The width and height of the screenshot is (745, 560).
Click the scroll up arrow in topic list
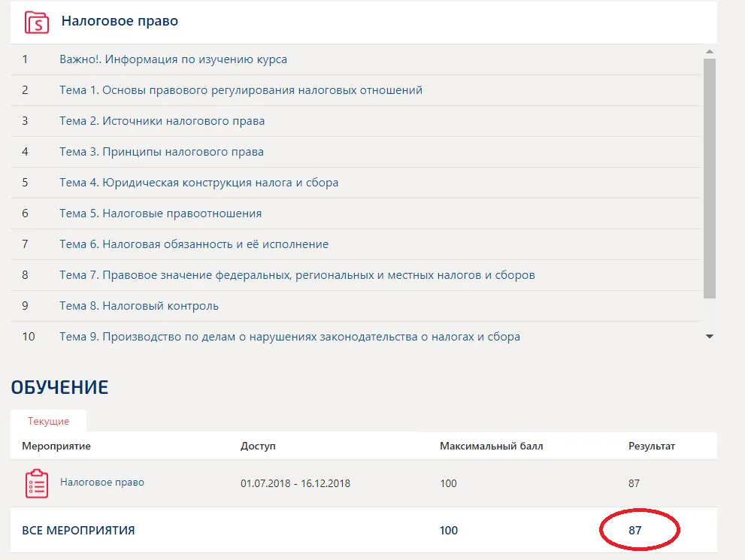point(710,51)
